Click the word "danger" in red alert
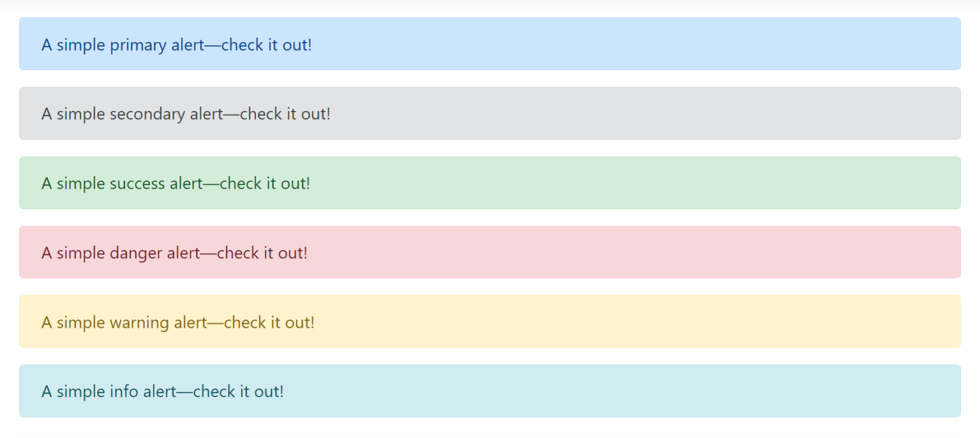The height and width of the screenshot is (438, 980). tap(136, 254)
